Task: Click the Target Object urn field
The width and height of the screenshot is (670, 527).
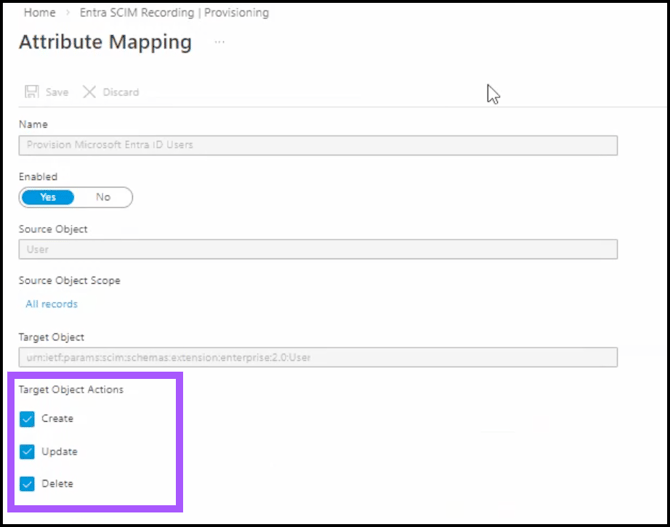Action: coord(318,358)
